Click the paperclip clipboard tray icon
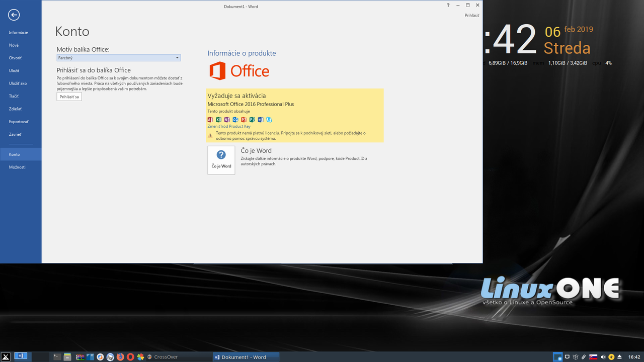 point(584,357)
